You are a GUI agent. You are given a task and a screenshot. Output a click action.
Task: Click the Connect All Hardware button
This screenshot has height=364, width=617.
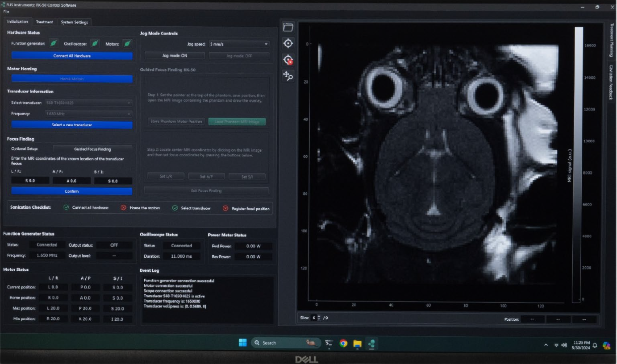pos(72,56)
